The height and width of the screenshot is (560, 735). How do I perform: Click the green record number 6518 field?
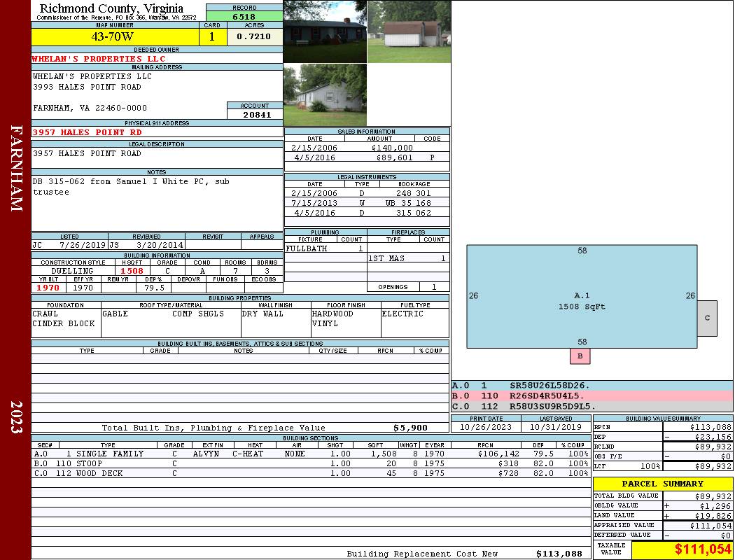pyautogui.click(x=244, y=16)
